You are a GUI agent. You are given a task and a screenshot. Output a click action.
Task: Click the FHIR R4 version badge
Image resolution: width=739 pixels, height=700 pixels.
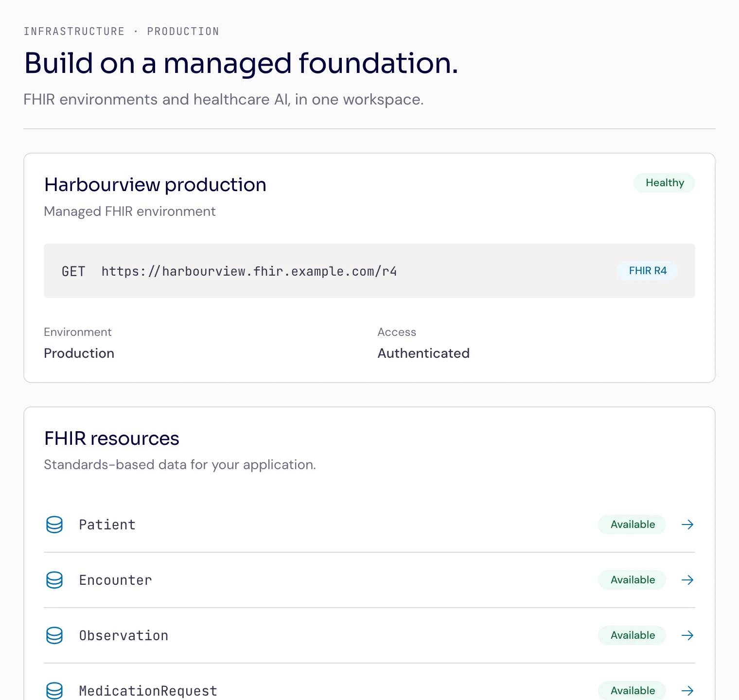coord(647,271)
